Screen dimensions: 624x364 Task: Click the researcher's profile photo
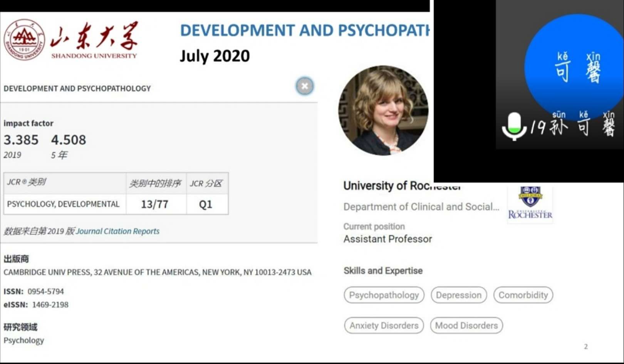[x=383, y=110]
